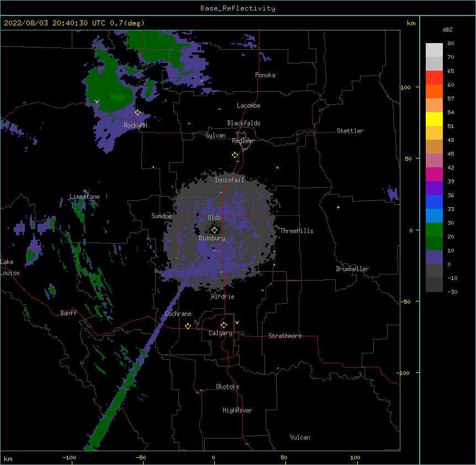Click the RockyMH label
The height and width of the screenshot is (465, 476).
(135, 125)
